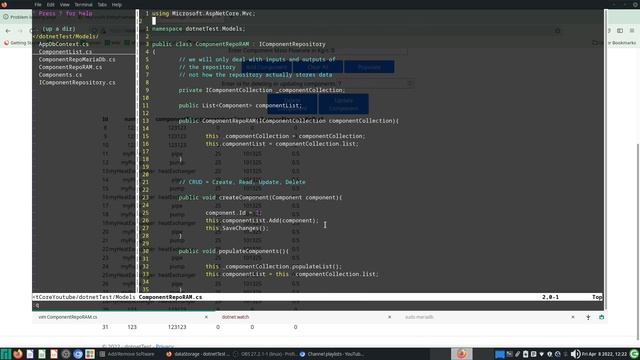
Task: Open the Terminal menu
Action: click(x=83, y=4)
